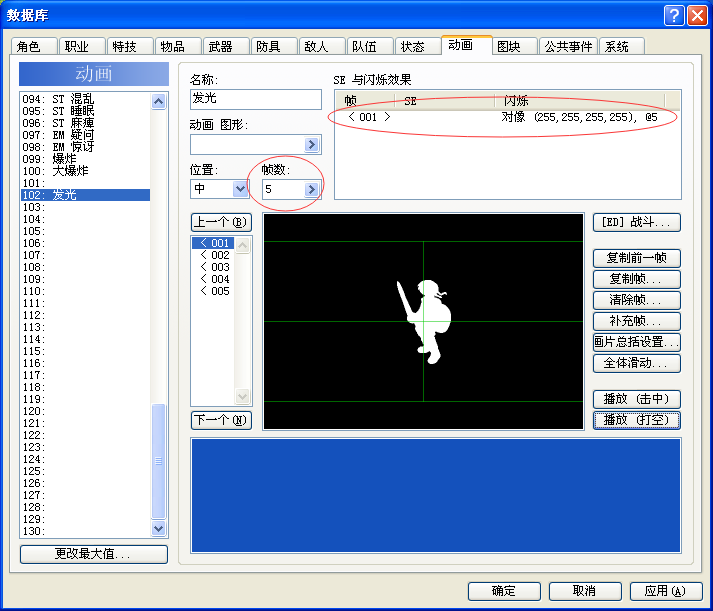Select animation 097: EM 疑问
Image resolution: width=713 pixels, height=611 pixels.
click(x=85, y=135)
